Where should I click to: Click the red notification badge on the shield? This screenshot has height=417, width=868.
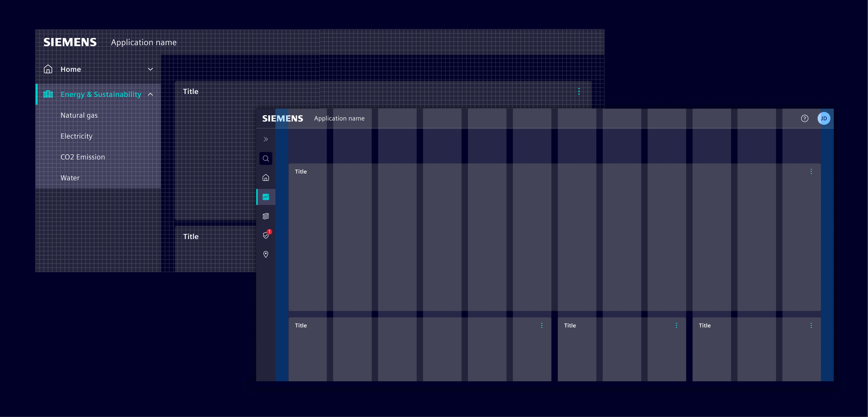269,231
